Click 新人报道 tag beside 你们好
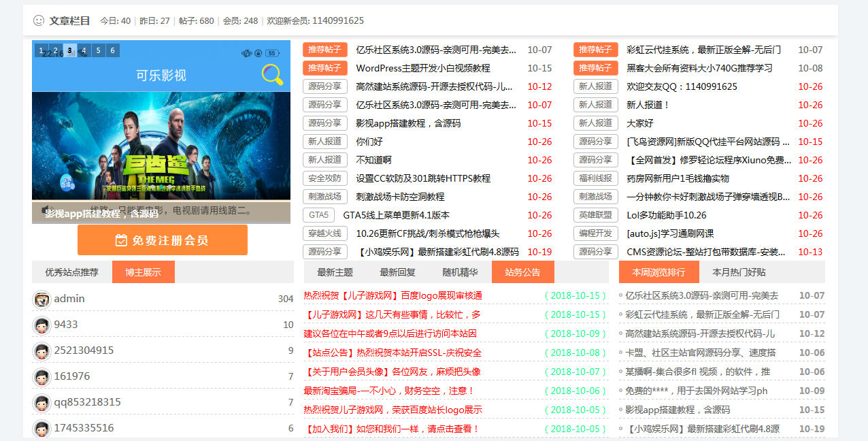The height and width of the screenshot is (441, 868). pyautogui.click(x=324, y=142)
